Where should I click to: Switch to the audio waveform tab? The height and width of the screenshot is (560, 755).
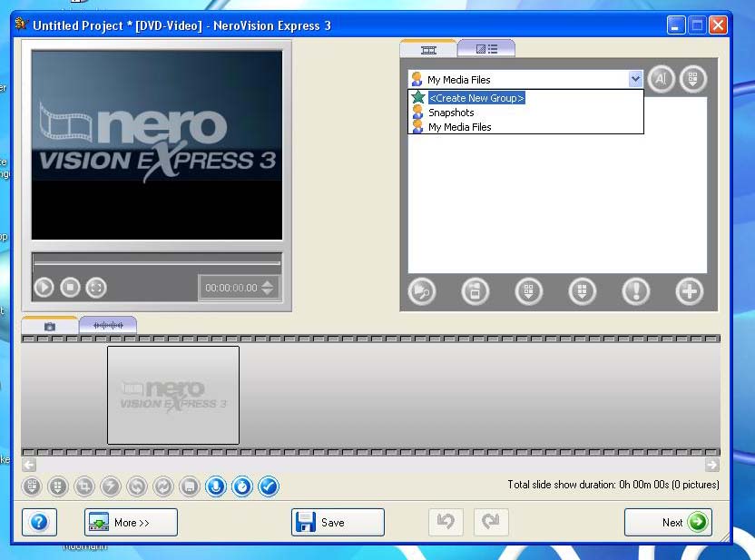(x=108, y=326)
